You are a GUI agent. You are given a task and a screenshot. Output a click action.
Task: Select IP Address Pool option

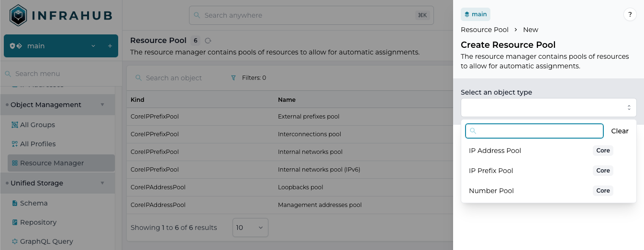click(x=495, y=151)
